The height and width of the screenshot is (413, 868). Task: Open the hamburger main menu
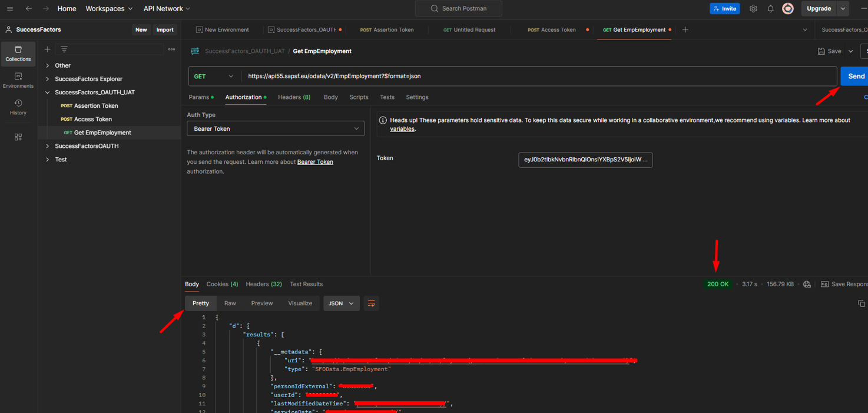pos(10,9)
